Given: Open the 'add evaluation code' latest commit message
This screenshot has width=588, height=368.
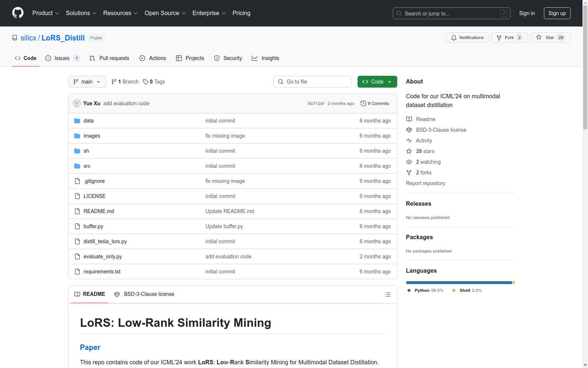Looking at the screenshot, I should pos(126,103).
